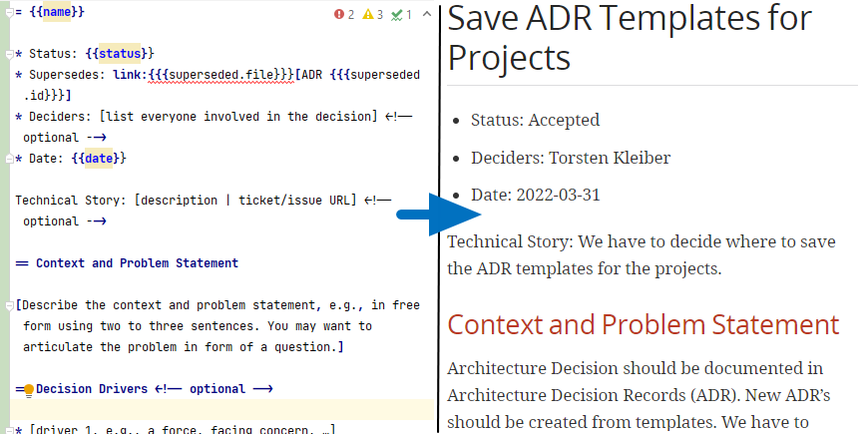Click the preview title Save ADR Templates for Projects
This screenshot has height=434, width=868.
coord(631,38)
